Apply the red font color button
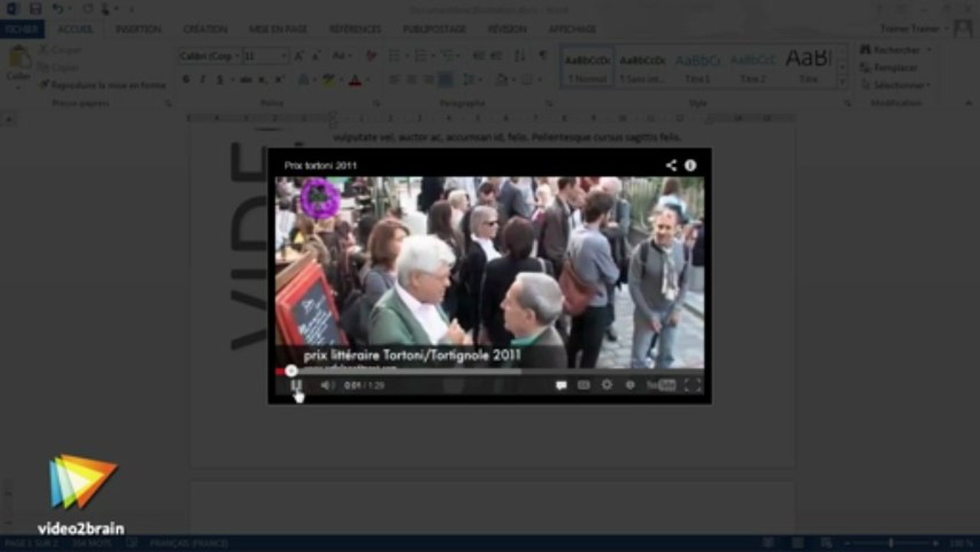The width and height of the screenshot is (980, 552). point(354,80)
